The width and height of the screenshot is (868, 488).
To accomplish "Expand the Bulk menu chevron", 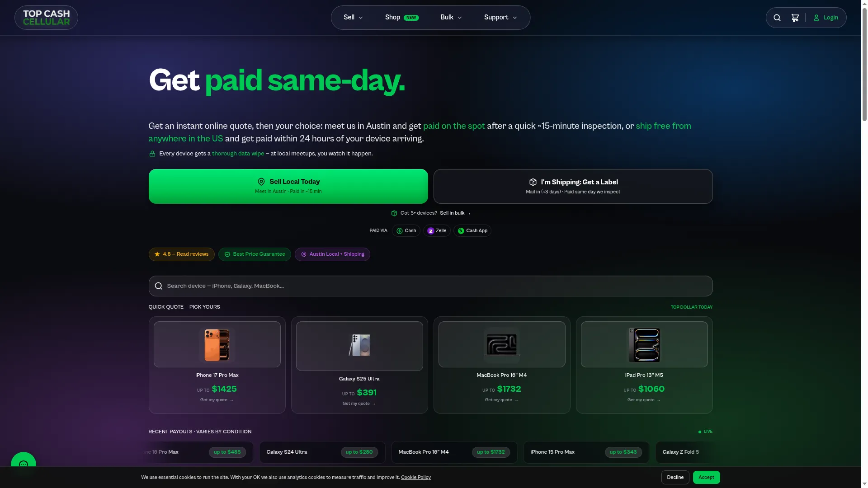I will [460, 18].
